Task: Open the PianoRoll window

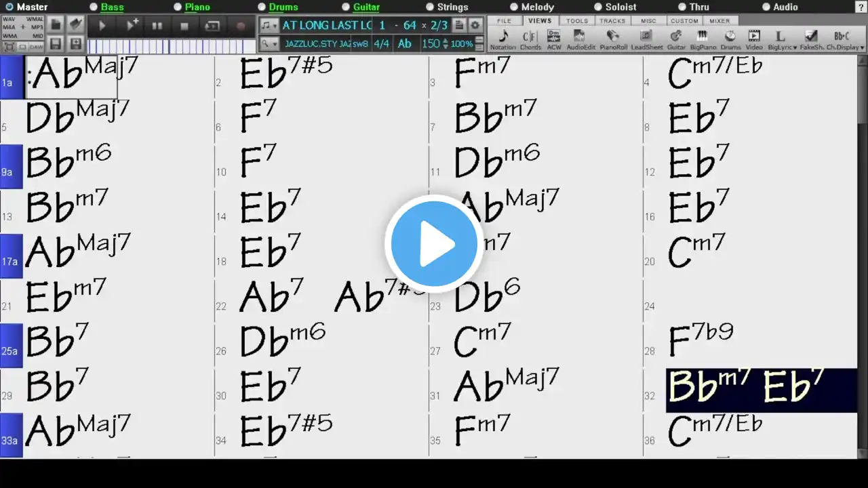Action: point(613,40)
